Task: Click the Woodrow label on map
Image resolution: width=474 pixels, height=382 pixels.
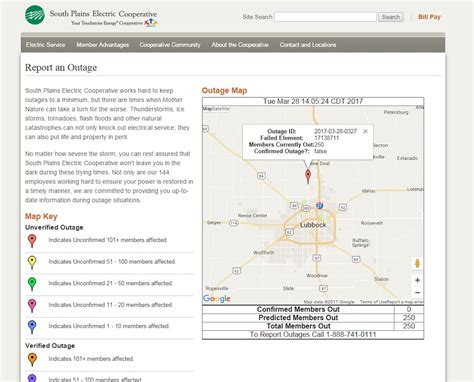Action: 317,276
